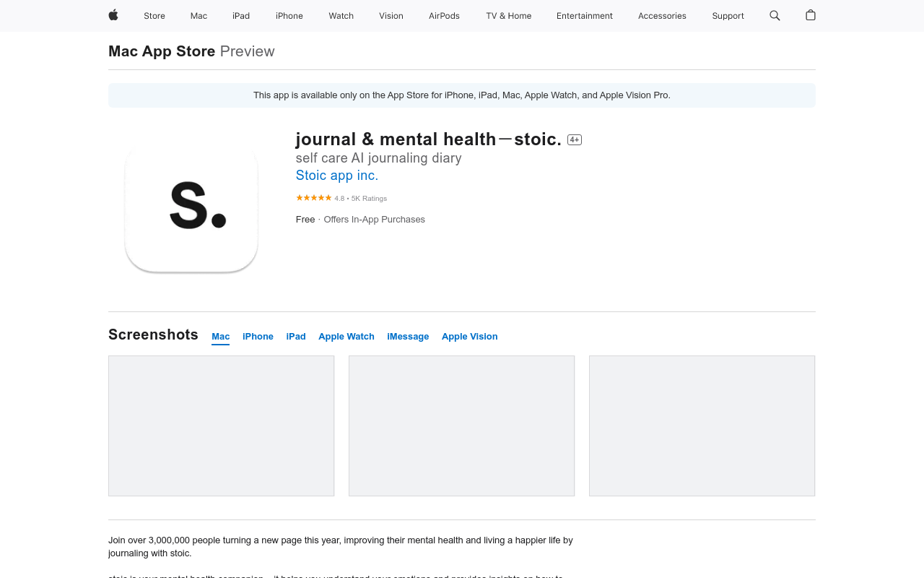Switch to iPad screenshots tab
This screenshot has height=578, width=924.
296,337
